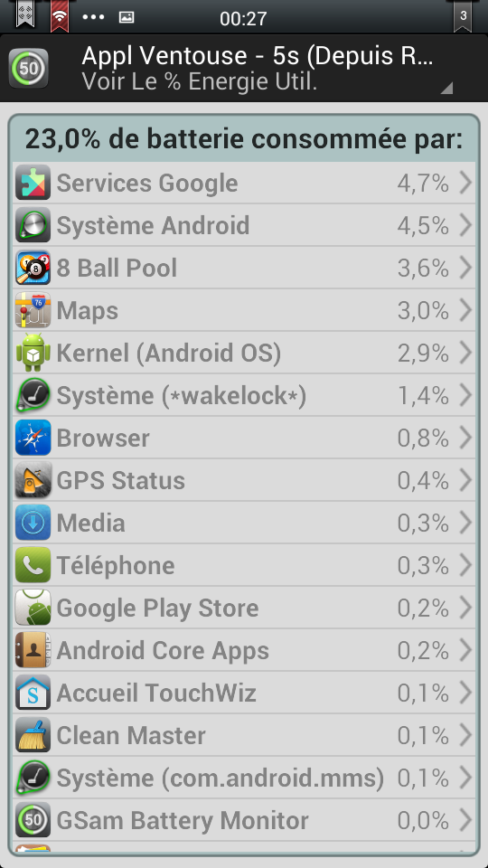Open Système (*wakelock*) entry

click(x=244, y=395)
